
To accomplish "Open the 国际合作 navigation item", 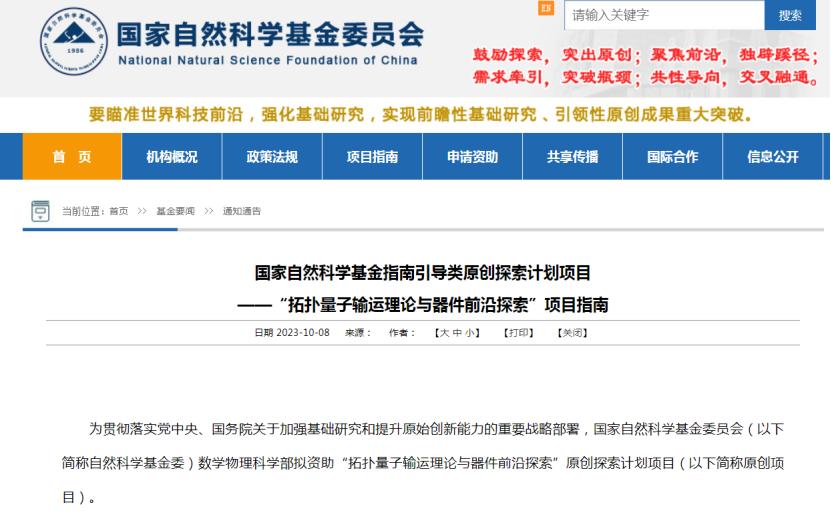I will click(x=672, y=157).
